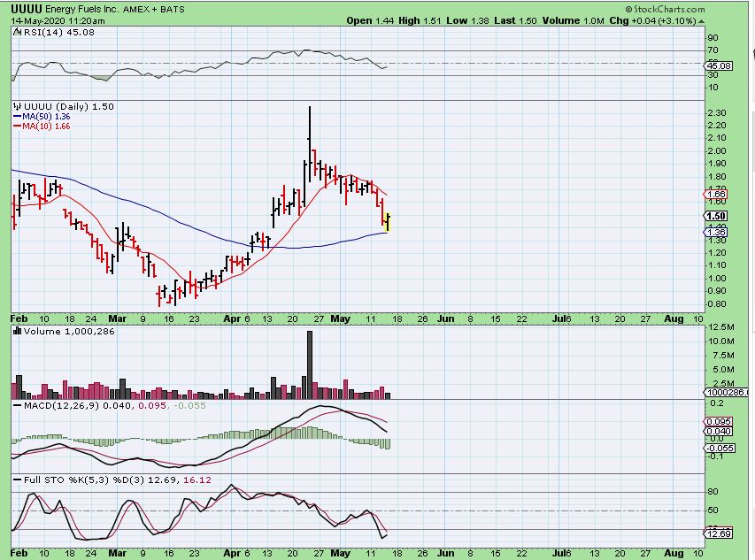Image resolution: width=755 pixels, height=560 pixels.
Task: Click the Aug label on bottom date axis
Action: point(674,551)
